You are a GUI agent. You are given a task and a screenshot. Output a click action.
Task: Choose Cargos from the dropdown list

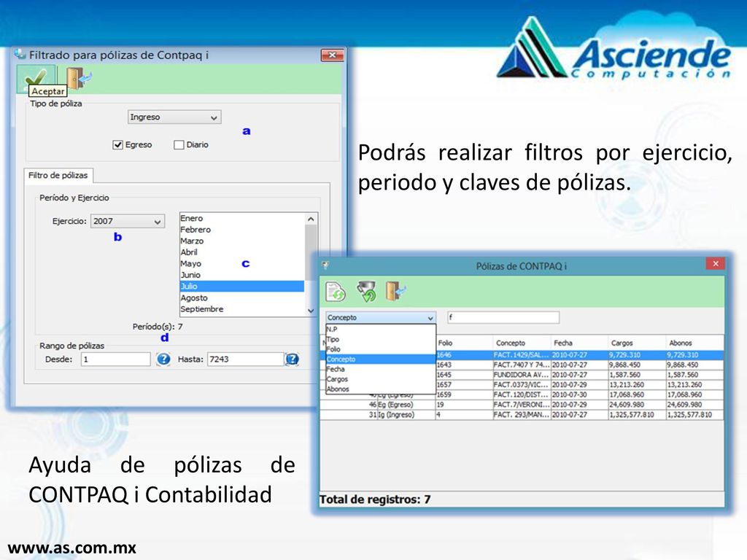tap(381, 379)
